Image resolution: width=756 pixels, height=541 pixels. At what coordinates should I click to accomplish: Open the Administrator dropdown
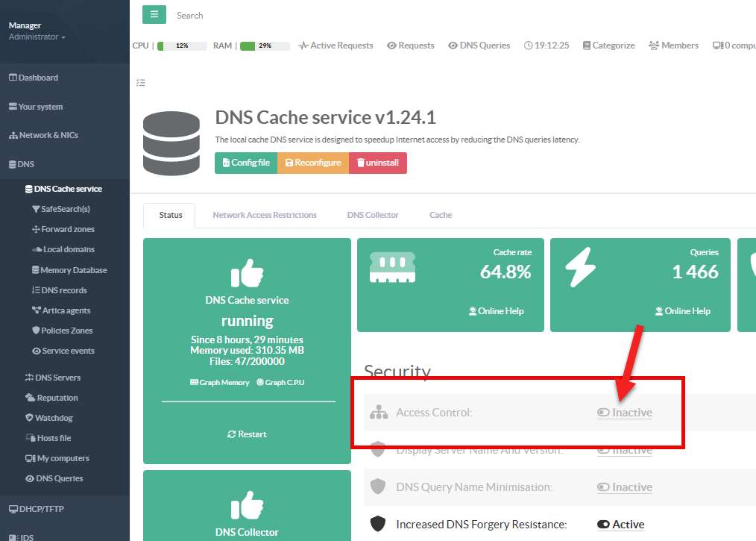(x=37, y=37)
